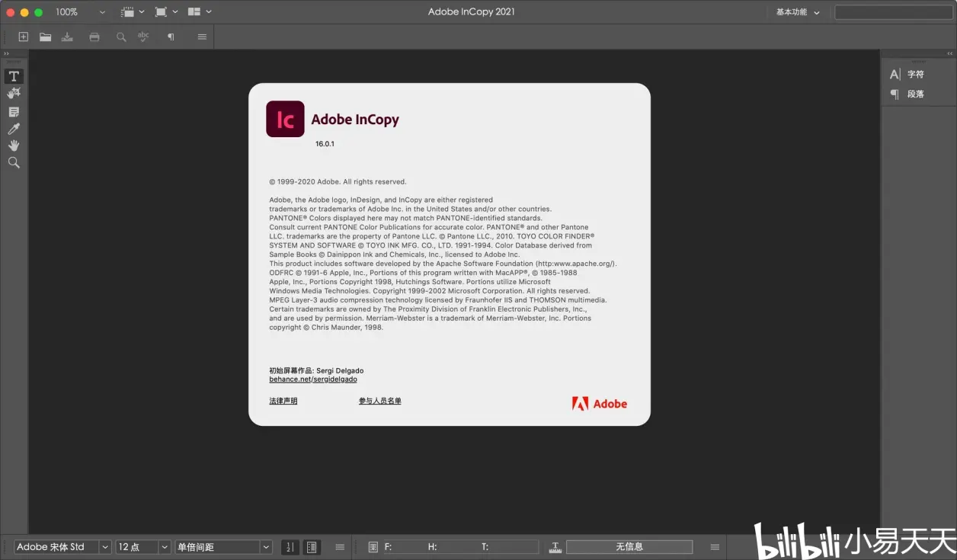957x560 pixels.
Task: Expand the arrange documents dropdown arrow
Action: point(209,12)
